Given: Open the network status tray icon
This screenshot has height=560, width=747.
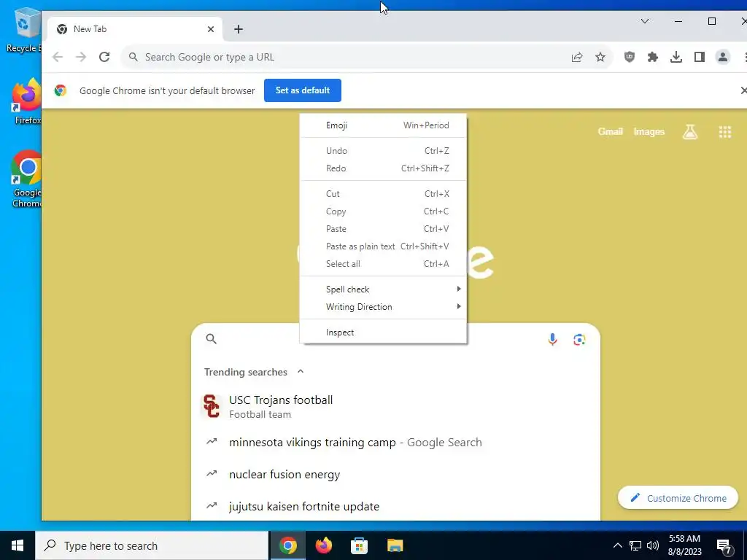Looking at the screenshot, I should [x=635, y=545].
